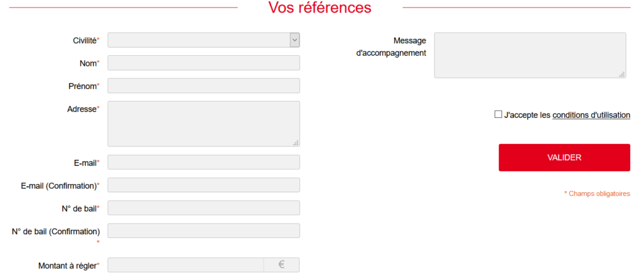Check J'accepte les conditions d'utilisation checkbox
Image resolution: width=644 pixels, height=280 pixels.
[498, 115]
